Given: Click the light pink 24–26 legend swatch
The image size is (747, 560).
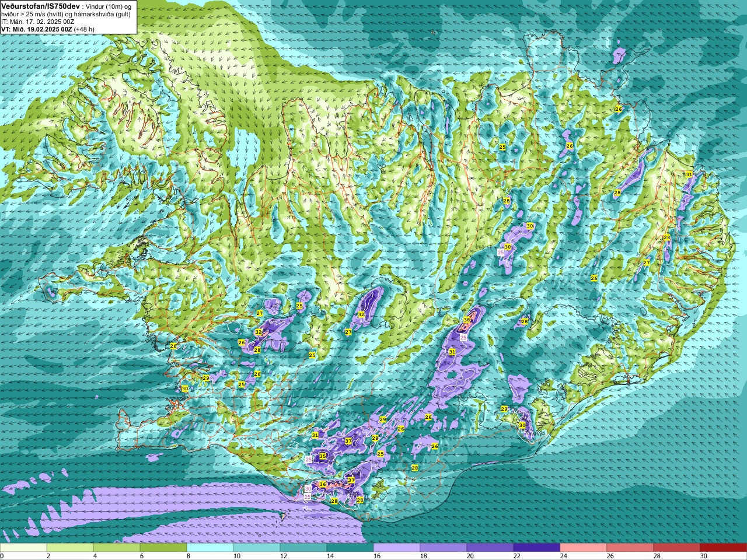Looking at the screenshot, I should click(x=584, y=548).
